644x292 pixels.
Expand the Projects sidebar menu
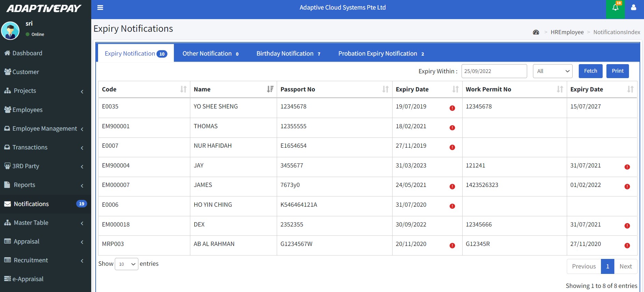[x=45, y=91]
